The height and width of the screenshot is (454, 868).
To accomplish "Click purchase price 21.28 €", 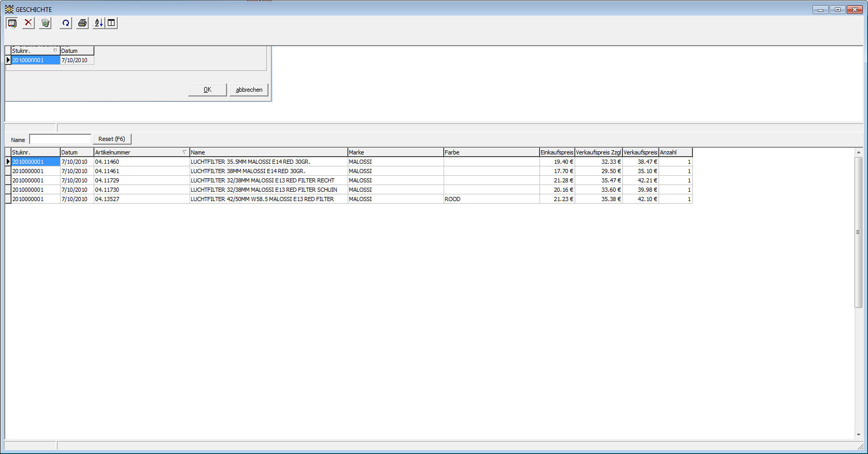I will click(x=557, y=180).
